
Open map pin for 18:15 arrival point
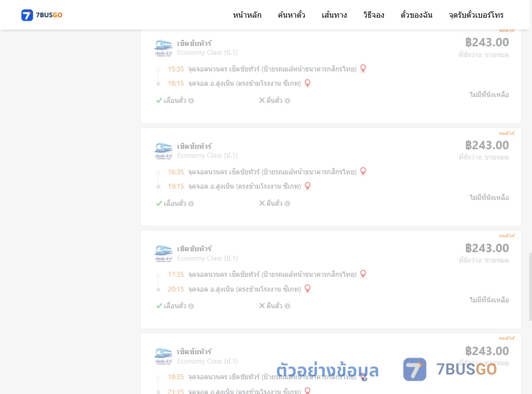point(307,83)
